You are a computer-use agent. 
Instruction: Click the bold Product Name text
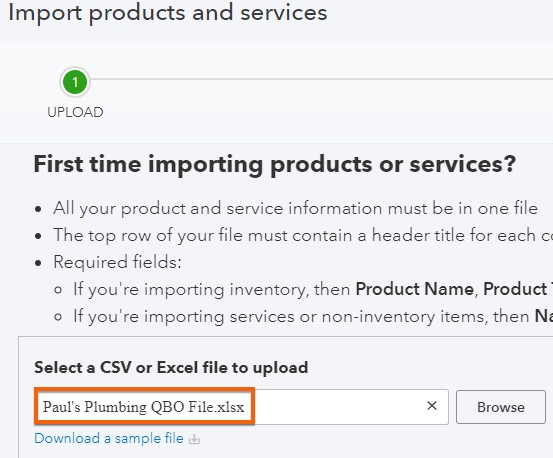414,289
